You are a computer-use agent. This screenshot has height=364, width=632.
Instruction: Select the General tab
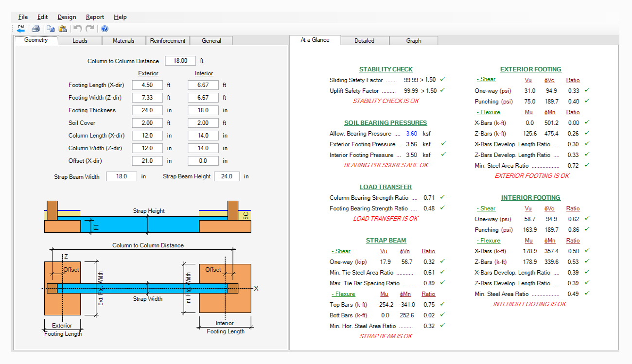(x=211, y=41)
